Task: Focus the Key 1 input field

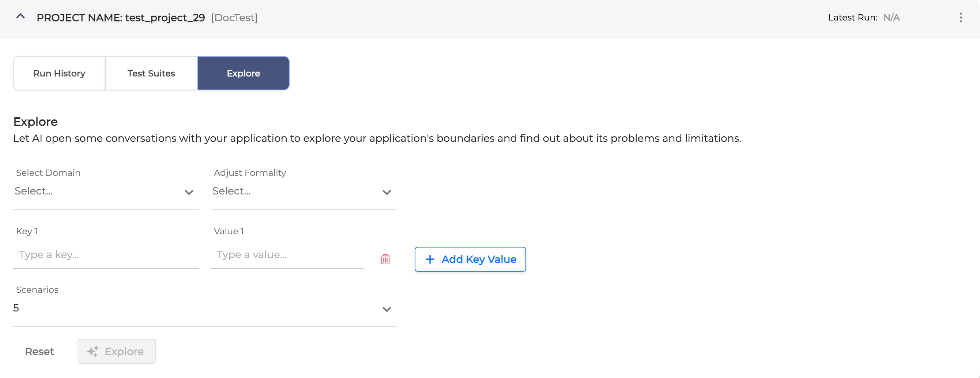Action: [x=106, y=255]
